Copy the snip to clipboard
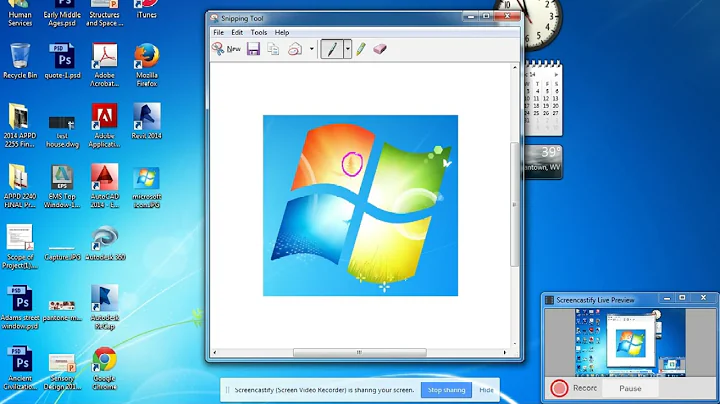 (x=273, y=49)
